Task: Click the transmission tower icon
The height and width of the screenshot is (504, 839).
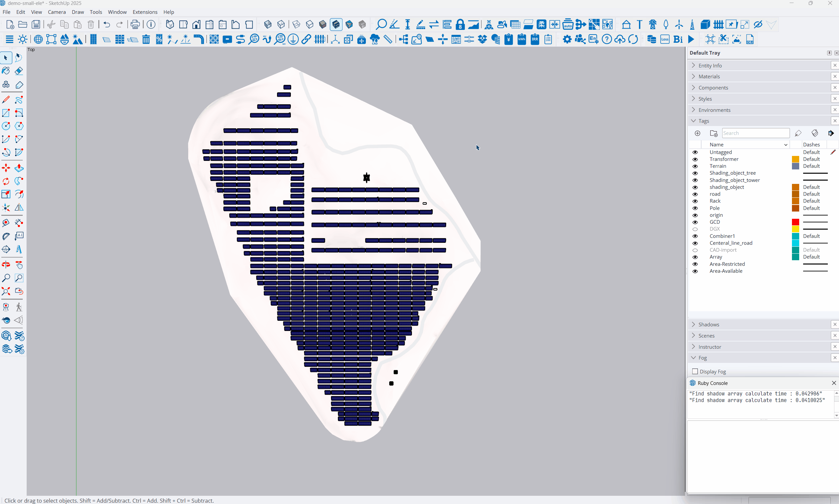Action: 652,24
